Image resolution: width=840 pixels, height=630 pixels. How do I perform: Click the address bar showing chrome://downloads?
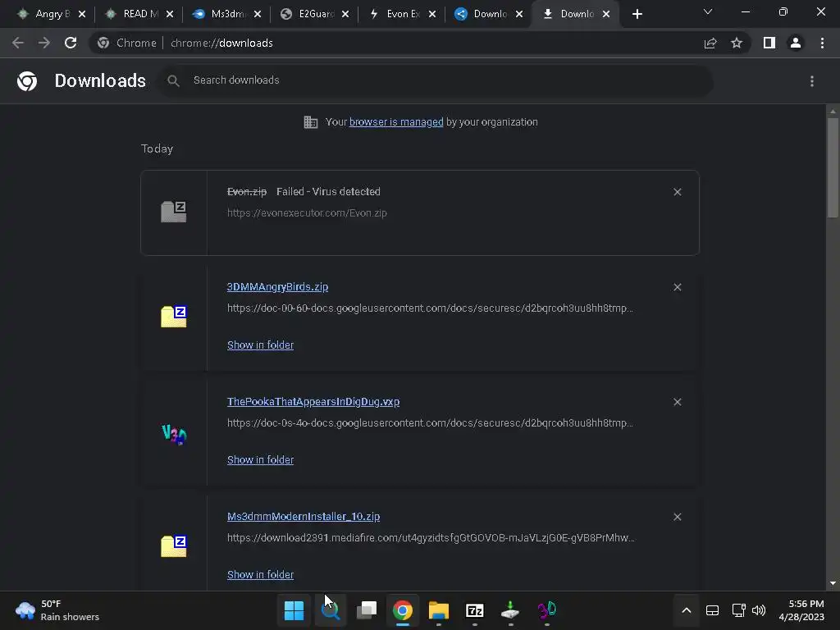396,43
